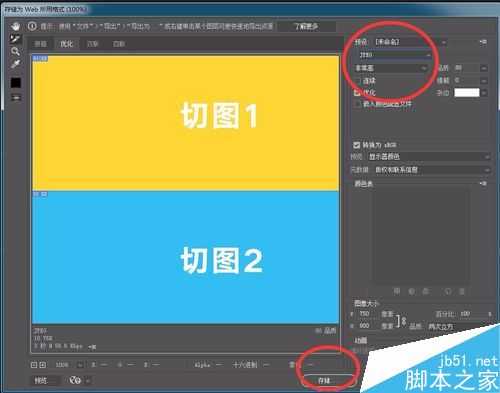Click the info hint icon in the top bar

coord(32,26)
